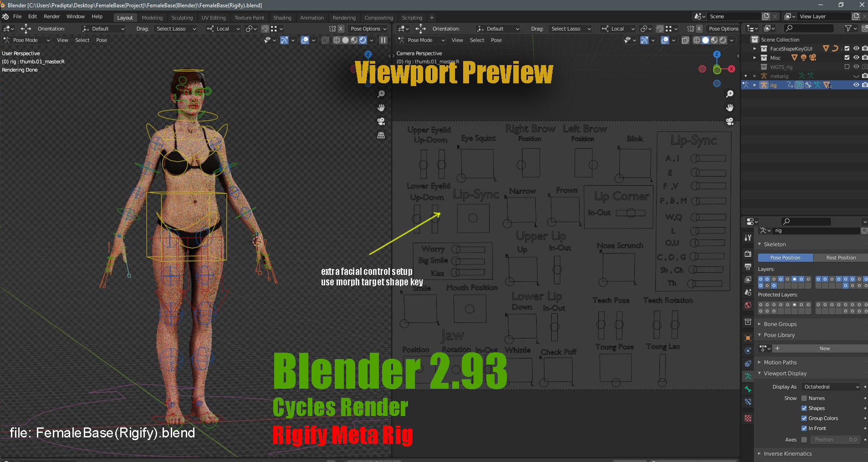Open Output properties tab (printer icon)

pyautogui.click(x=748, y=267)
